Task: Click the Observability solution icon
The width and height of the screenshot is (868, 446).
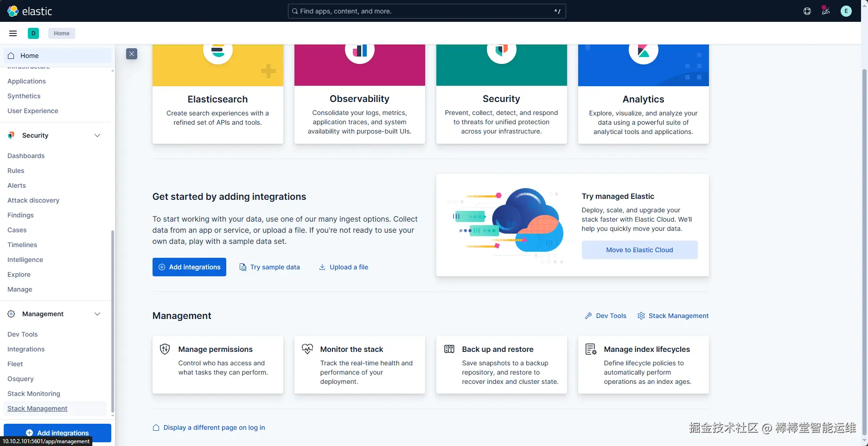Action: click(360, 50)
